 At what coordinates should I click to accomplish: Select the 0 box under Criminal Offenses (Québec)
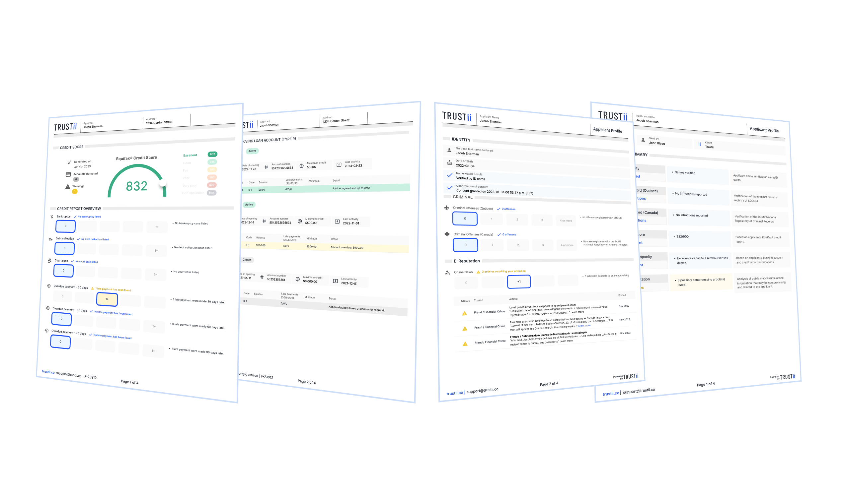coord(465,219)
